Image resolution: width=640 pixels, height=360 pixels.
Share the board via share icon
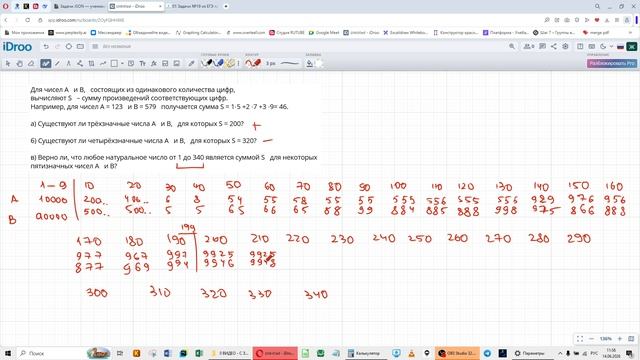coord(553,47)
